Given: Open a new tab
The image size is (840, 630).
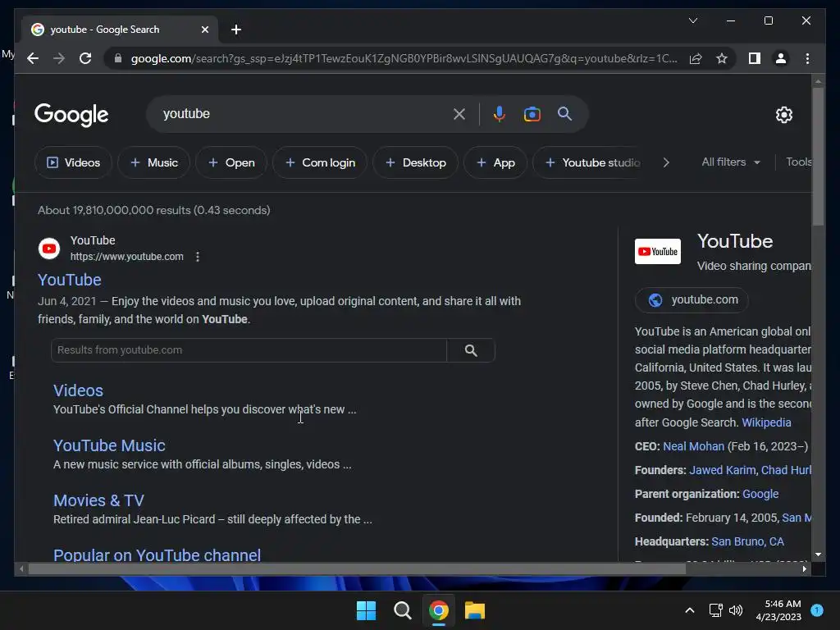Looking at the screenshot, I should tap(236, 30).
